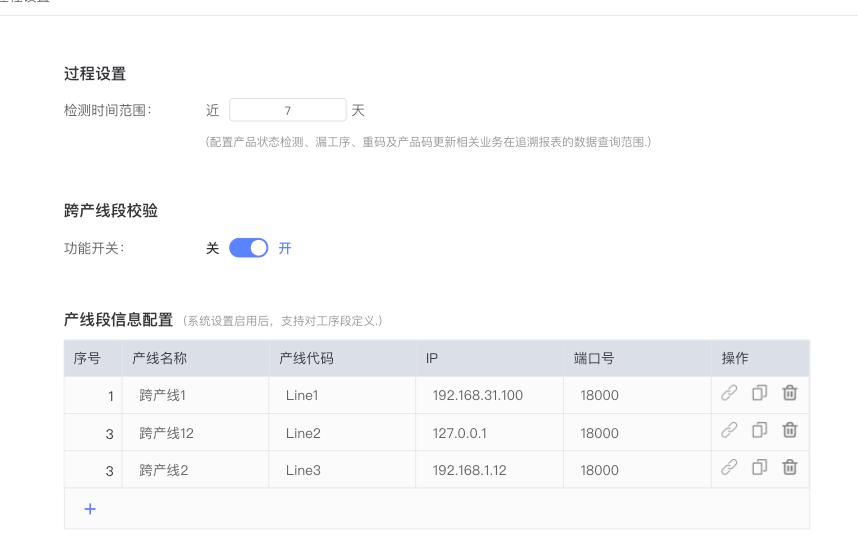This screenshot has width=858, height=554.
Task: Click the 端口号 column header
Action: 594,358
